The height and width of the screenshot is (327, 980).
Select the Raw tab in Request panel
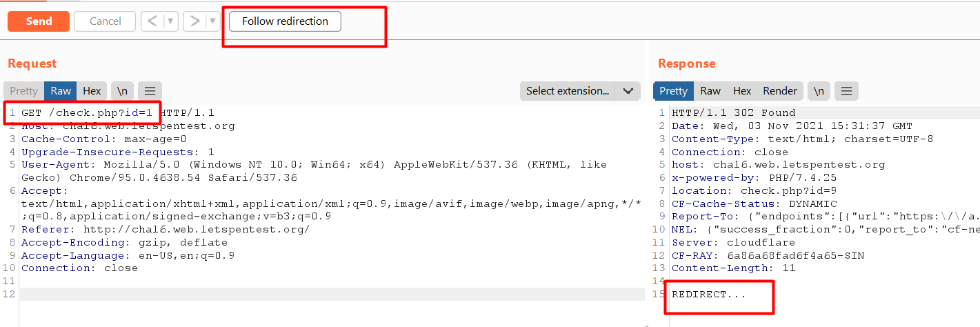pos(61,91)
